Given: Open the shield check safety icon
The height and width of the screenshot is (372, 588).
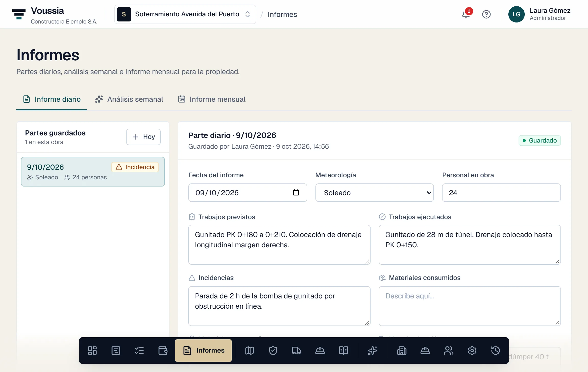Looking at the screenshot, I should click(273, 351).
